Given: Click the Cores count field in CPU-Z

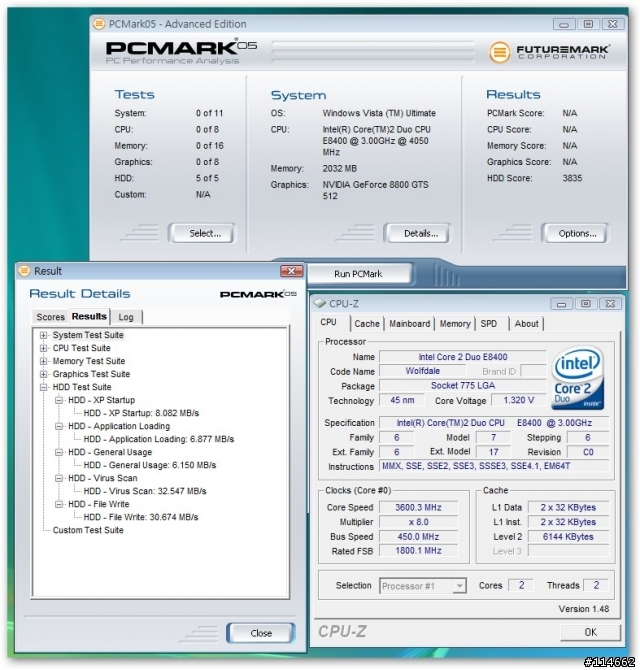Looking at the screenshot, I should (x=521, y=585).
